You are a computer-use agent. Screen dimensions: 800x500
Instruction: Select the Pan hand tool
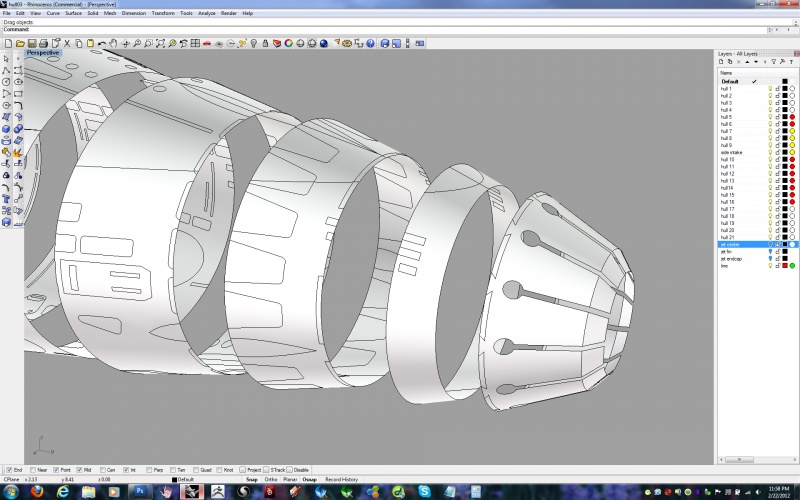[x=113, y=43]
